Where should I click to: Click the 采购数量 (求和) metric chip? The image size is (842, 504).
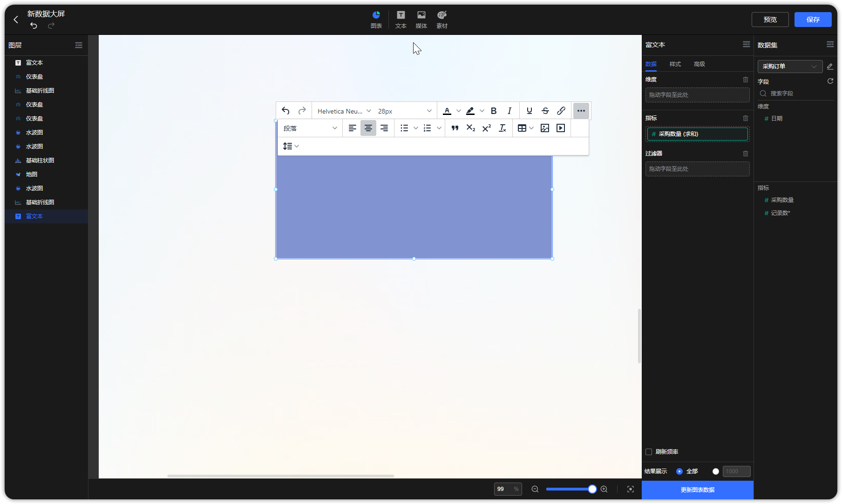tap(698, 134)
